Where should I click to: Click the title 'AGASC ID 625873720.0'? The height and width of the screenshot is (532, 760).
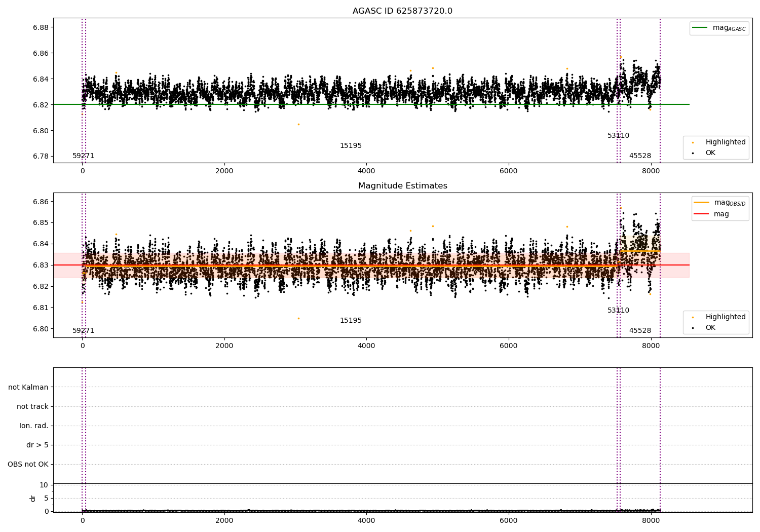coord(402,11)
